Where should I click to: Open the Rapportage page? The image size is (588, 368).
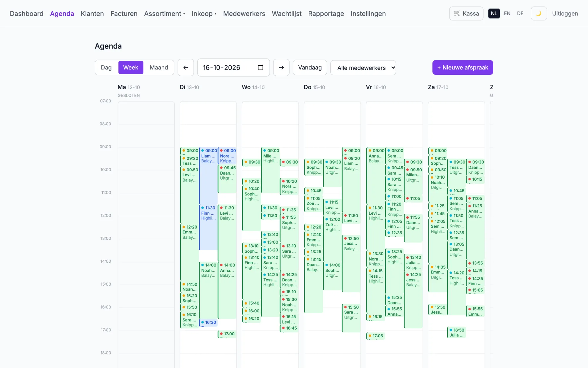pos(326,14)
